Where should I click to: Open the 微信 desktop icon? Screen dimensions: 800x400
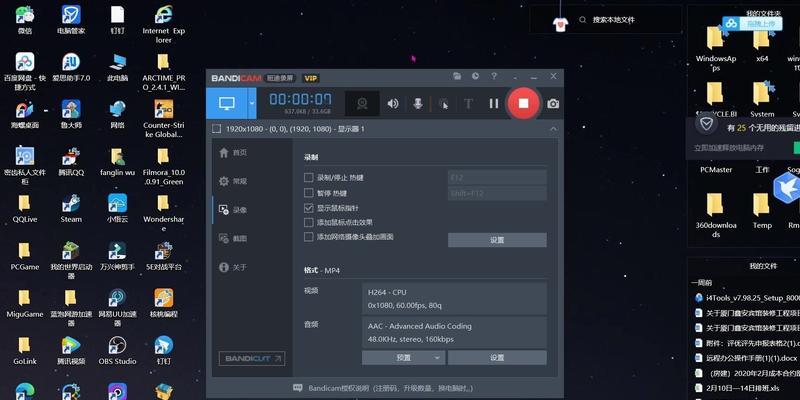(24, 20)
